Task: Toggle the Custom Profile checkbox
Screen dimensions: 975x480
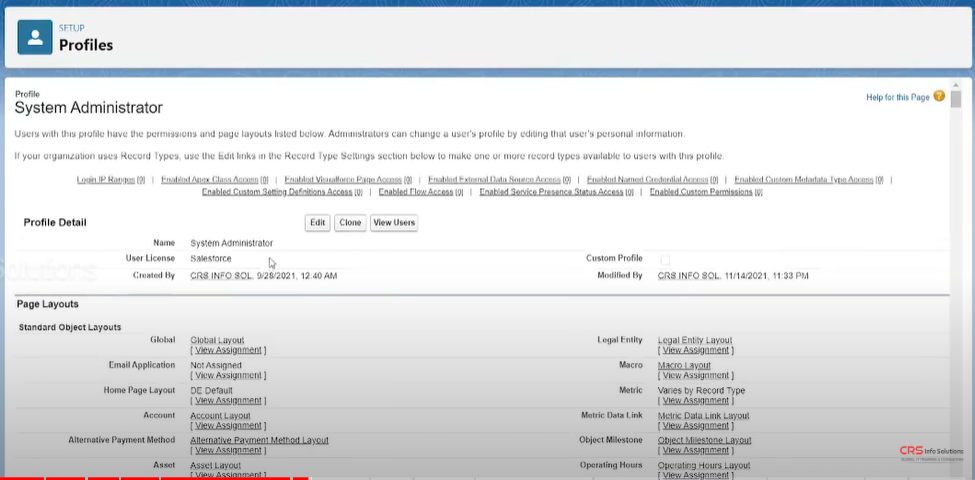Action: [x=665, y=259]
